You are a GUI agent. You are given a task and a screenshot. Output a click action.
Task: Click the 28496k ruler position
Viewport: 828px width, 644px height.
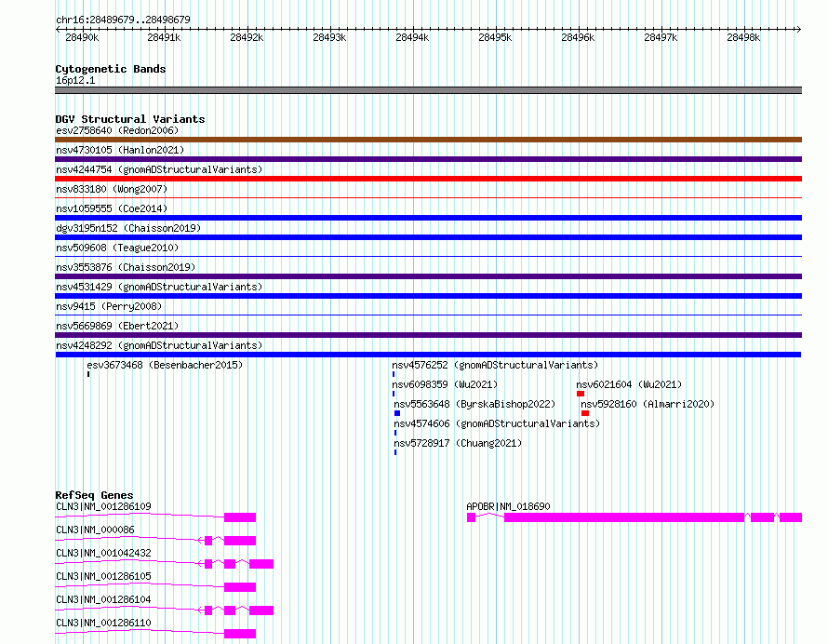[579, 37]
